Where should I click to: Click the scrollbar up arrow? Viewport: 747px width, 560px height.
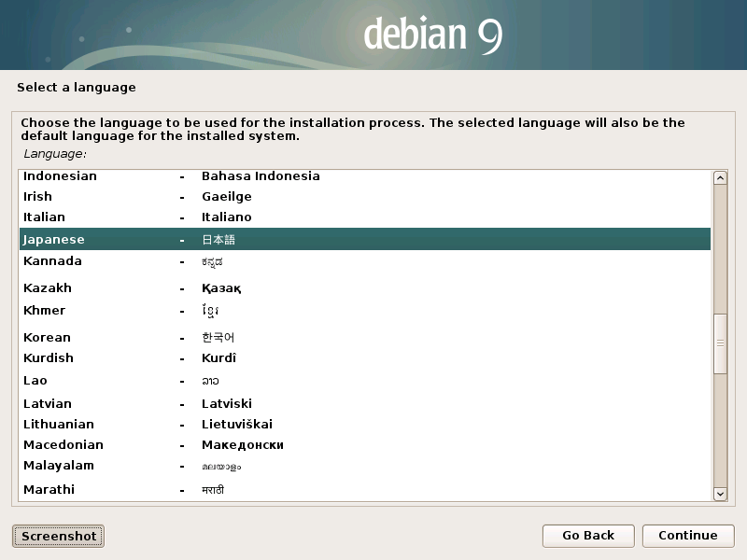[x=720, y=178]
